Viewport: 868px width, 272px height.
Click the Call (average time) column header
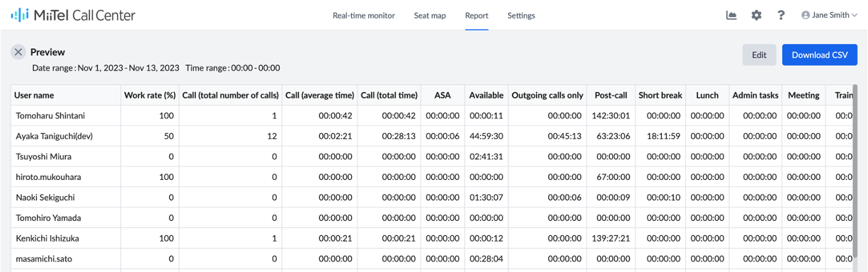[x=319, y=95]
